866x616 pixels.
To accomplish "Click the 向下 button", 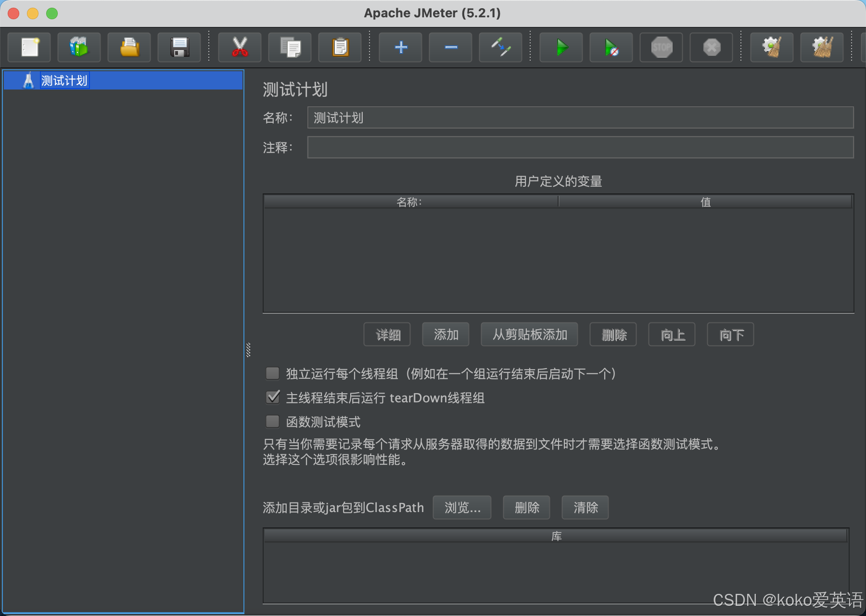I will (731, 334).
